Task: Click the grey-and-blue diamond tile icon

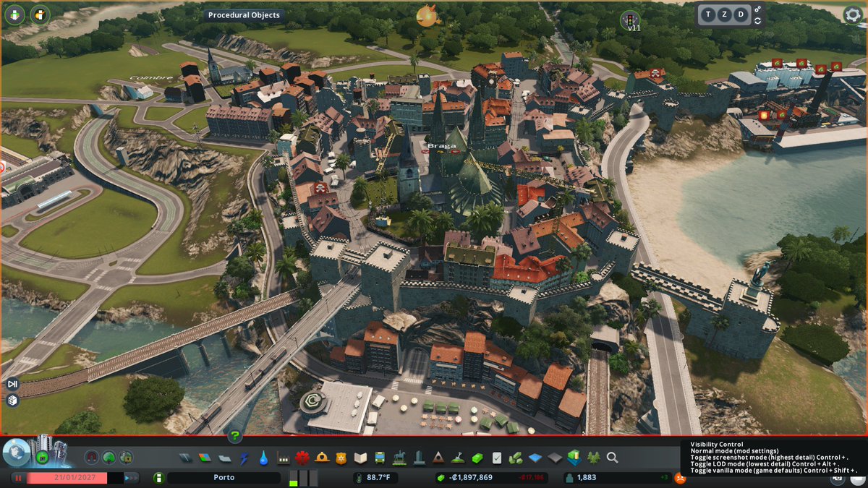Action: pyautogui.click(x=535, y=458)
